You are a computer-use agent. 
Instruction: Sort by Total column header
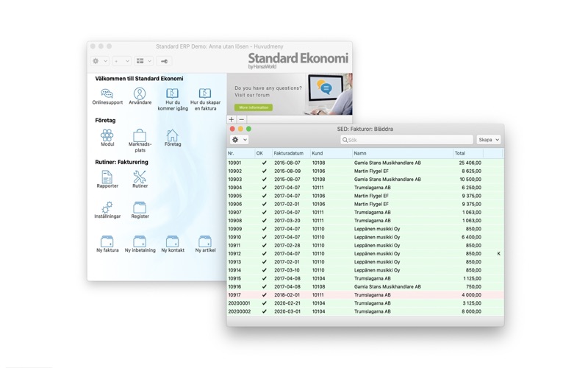pyautogui.click(x=468, y=153)
